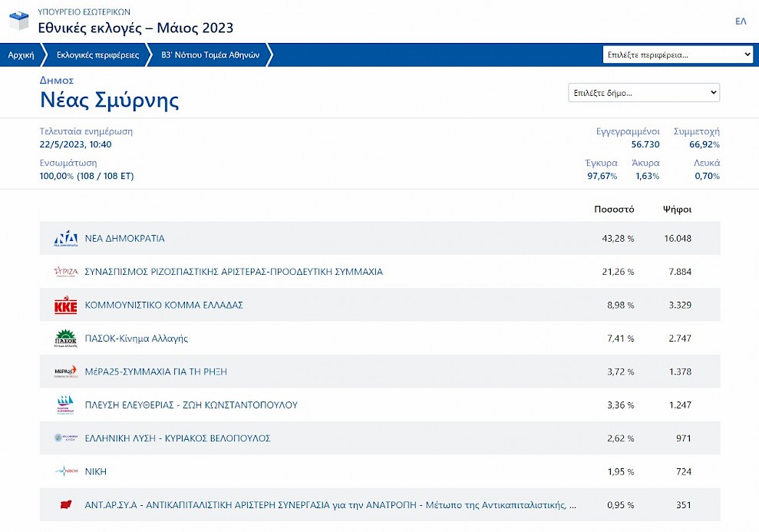Viewport: 759px width, 532px height.
Task: Click the 'Εθνικές εκλογές – Μάιος 2023' title
Action: 136,28
